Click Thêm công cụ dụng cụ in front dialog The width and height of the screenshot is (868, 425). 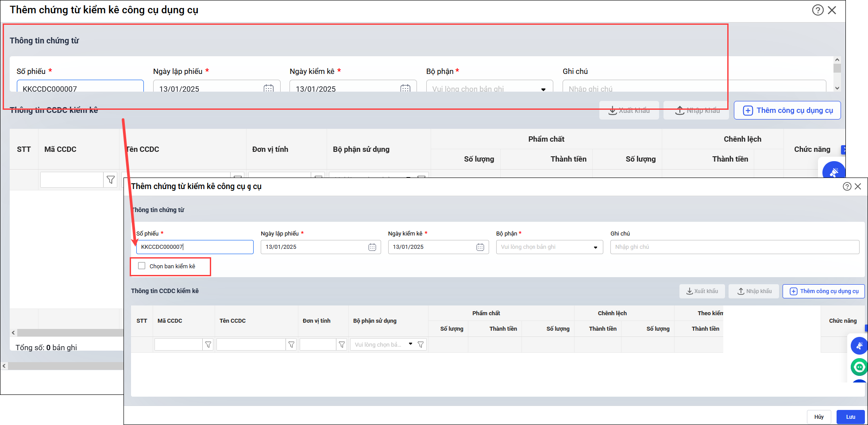click(x=823, y=291)
